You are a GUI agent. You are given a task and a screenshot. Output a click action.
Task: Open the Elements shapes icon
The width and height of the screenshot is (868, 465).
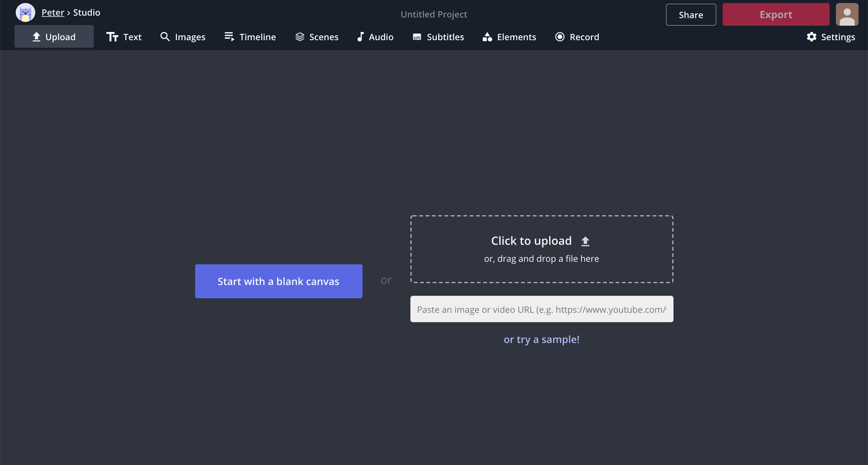point(487,37)
